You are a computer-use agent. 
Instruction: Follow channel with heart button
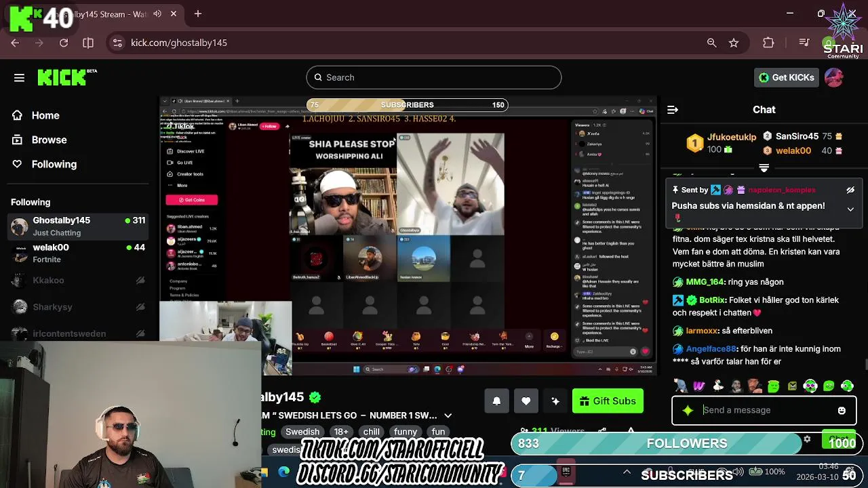pos(526,401)
